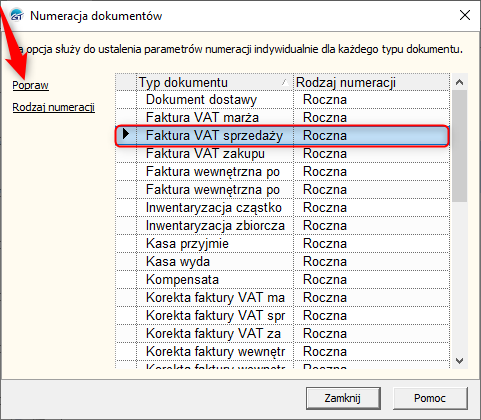Click the application icon in title bar

point(17,16)
